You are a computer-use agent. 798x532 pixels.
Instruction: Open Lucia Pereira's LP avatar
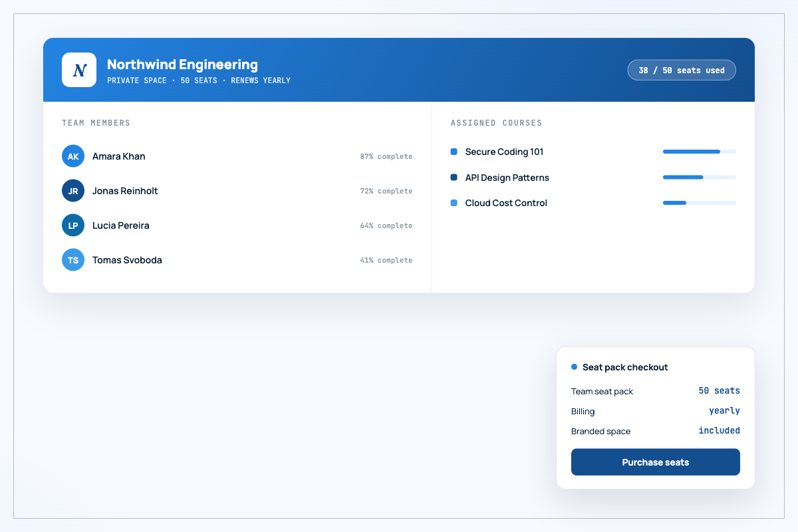(x=73, y=225)
